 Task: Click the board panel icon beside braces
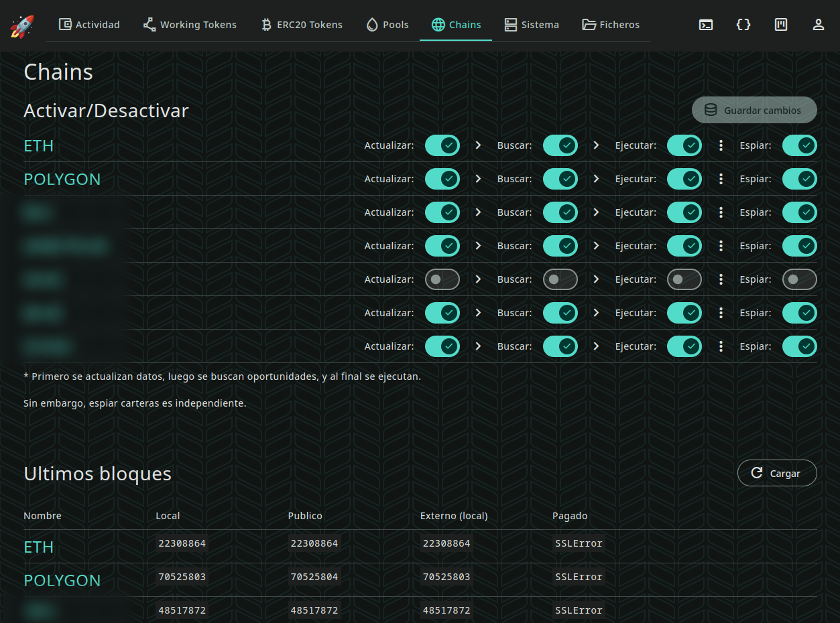[781, 25]
